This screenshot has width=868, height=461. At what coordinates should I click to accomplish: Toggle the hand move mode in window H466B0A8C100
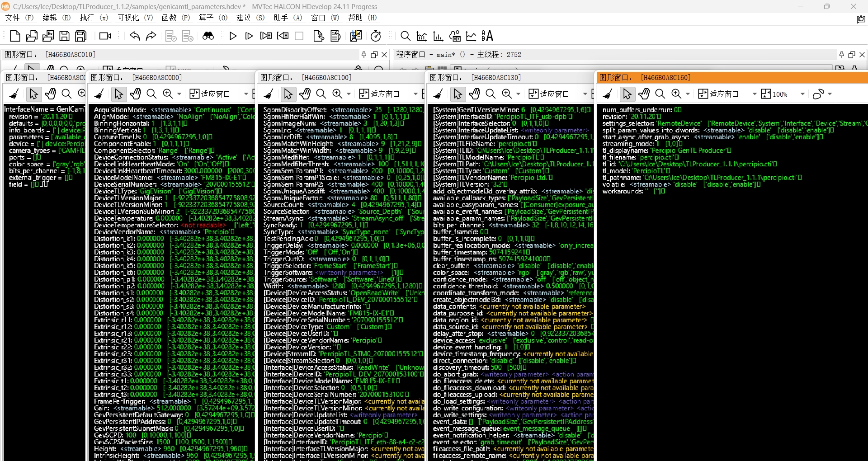[x=305, y=94]
